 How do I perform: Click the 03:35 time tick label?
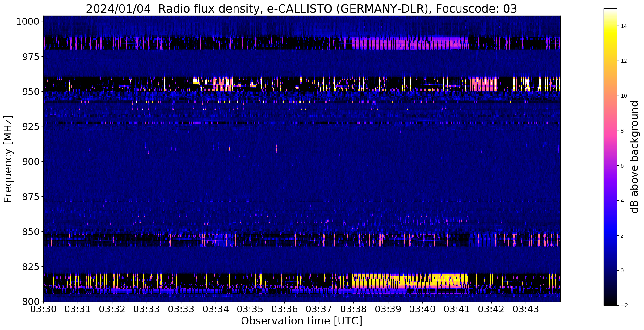tap(250, 309)
